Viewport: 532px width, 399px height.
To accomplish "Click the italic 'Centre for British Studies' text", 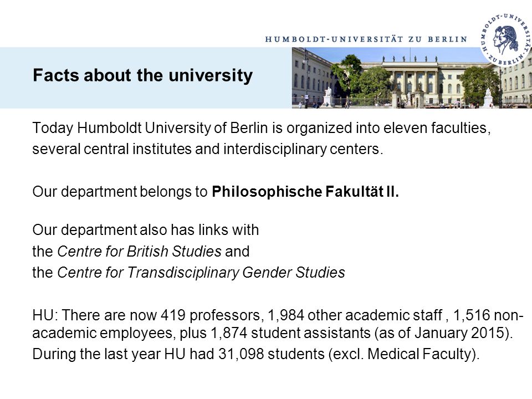I will [139, 252].
